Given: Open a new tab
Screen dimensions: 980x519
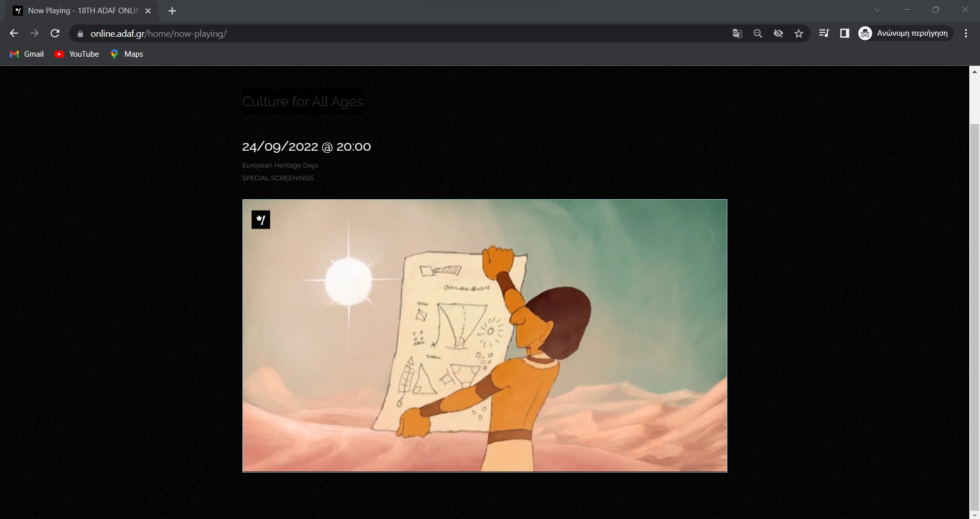Looking at the screenshot, I should point(172,11).
